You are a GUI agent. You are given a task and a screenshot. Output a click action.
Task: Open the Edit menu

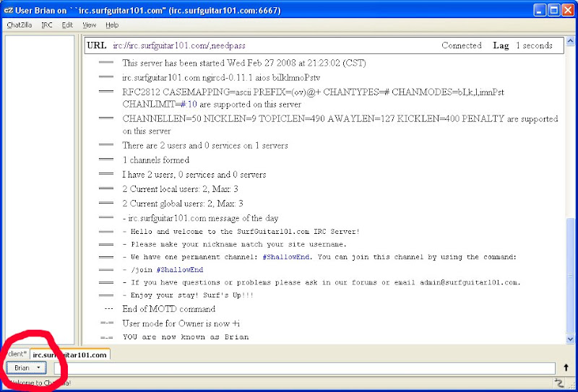click(67, 25)
